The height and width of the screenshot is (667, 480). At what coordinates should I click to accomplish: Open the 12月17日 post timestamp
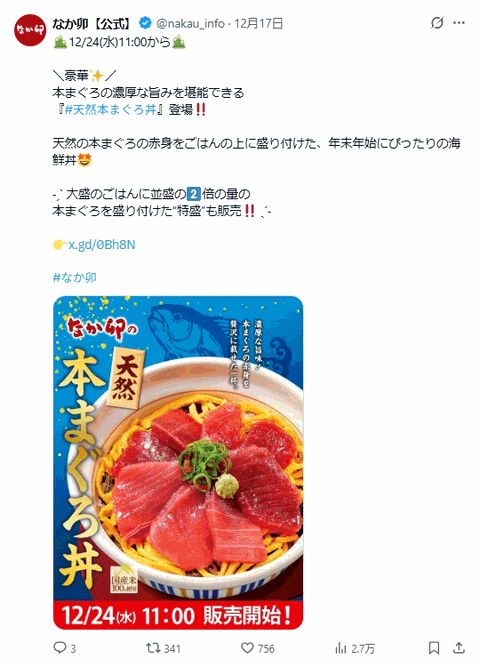258,23
